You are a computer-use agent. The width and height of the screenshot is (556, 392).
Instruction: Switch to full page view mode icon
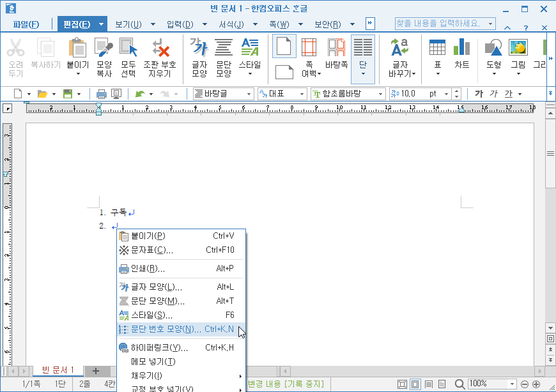(x=402, y=384)
